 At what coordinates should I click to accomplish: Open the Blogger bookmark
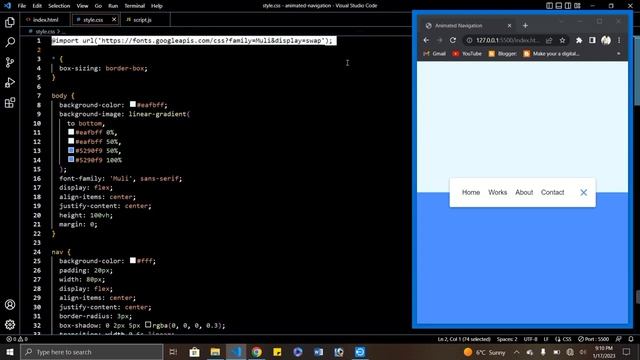coord(502,53)
